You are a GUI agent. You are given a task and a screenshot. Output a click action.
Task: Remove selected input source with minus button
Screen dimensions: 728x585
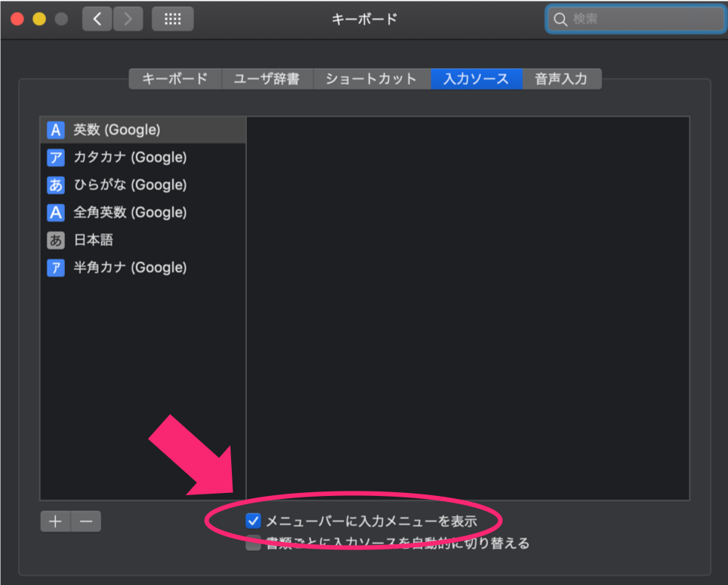86,521
